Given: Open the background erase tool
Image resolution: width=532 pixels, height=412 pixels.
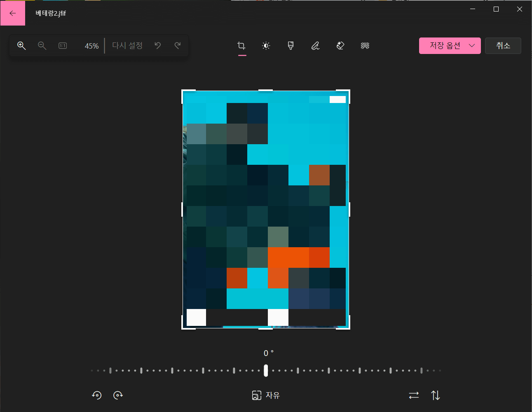Looking at the screenshot, I should (x=340, y=45).
